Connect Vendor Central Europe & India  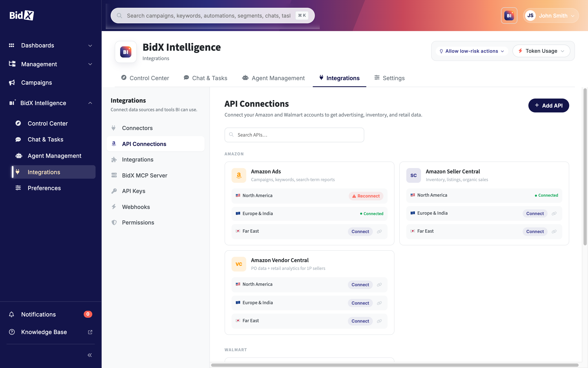click(360, 303)
